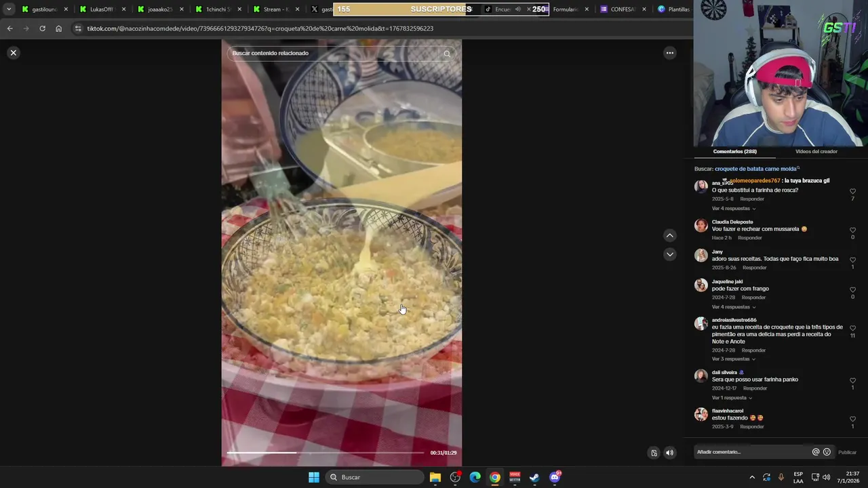Screen dimensions: 868x488
Task: Toggle the picture-in-picture mini player icon
Action: (x=654, y=453)
